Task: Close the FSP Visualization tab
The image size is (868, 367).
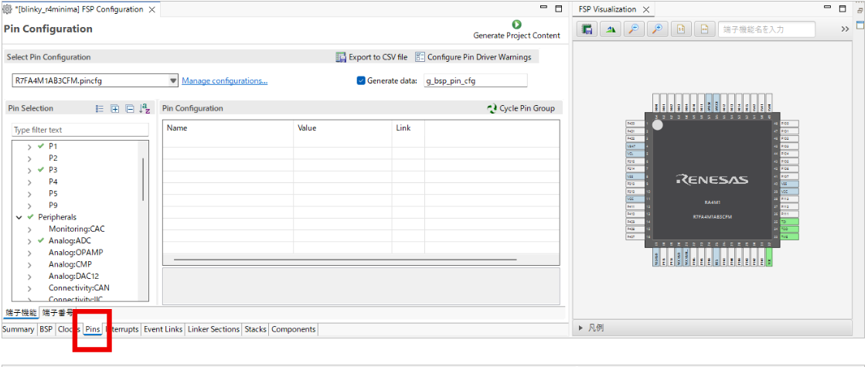Action: click(645, 9)
